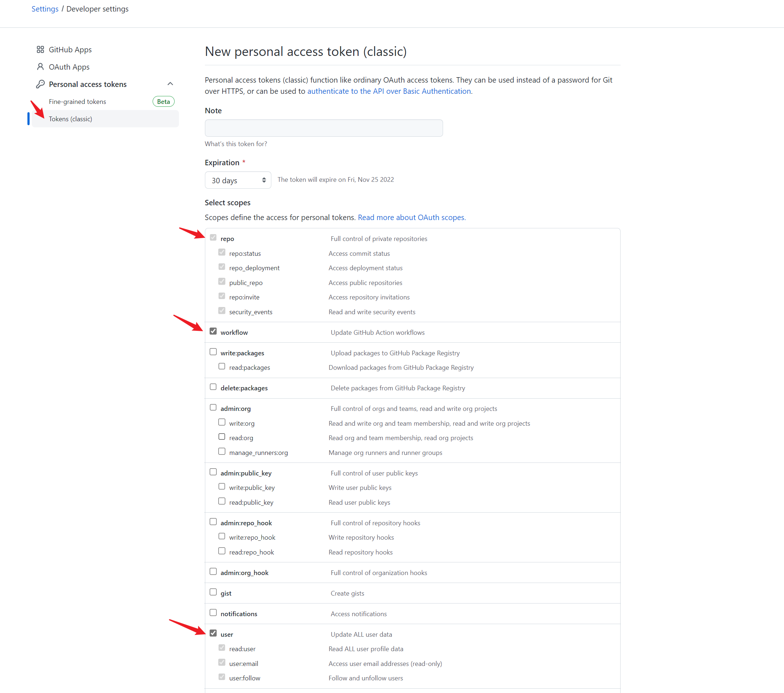784x693 pixels.
Task: Uncheck the workflow scope checkbox
Action: (213, 332)
